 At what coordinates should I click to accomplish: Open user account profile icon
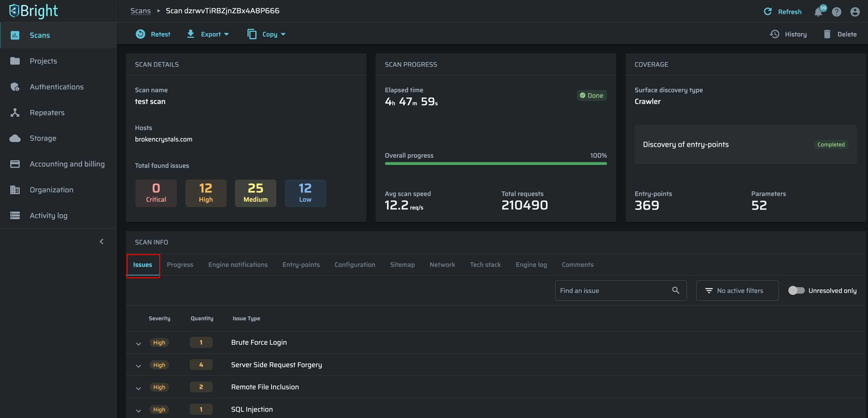[x=855, y=12]
